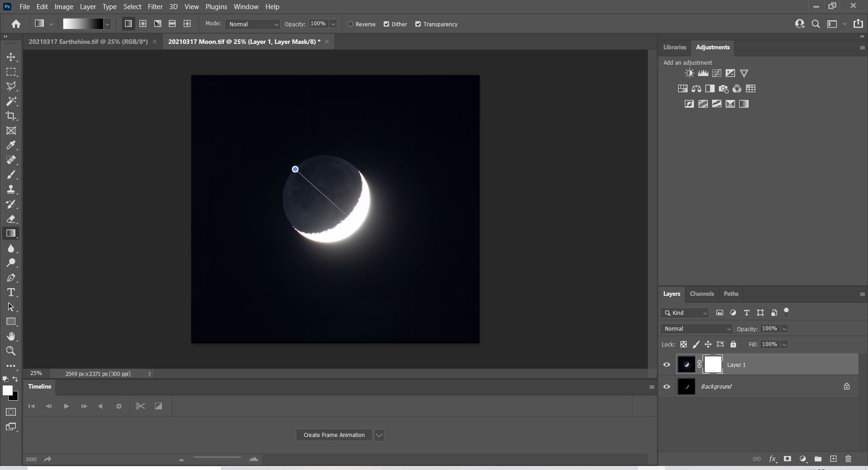Viewport: 868px width, 470px height.
Task: Hide the Background layer
Action: click(x=666, y=387)
